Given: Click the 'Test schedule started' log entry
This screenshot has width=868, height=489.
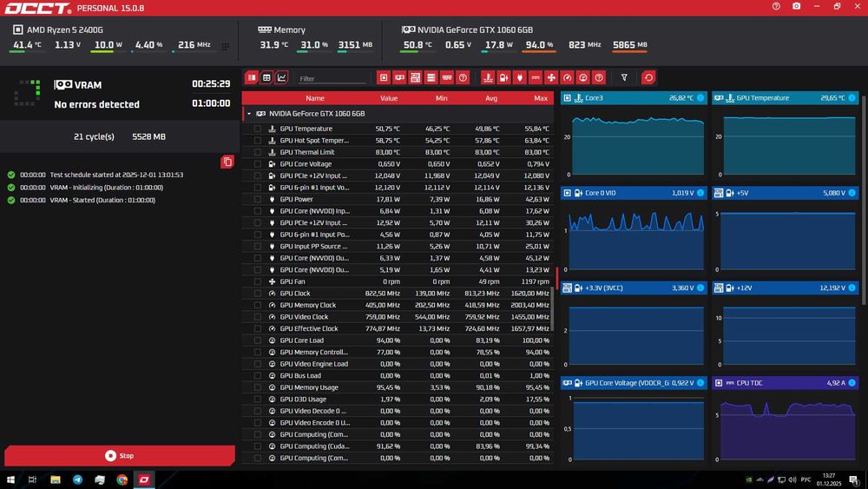Looking at the screenshot, I should point(116,175).
